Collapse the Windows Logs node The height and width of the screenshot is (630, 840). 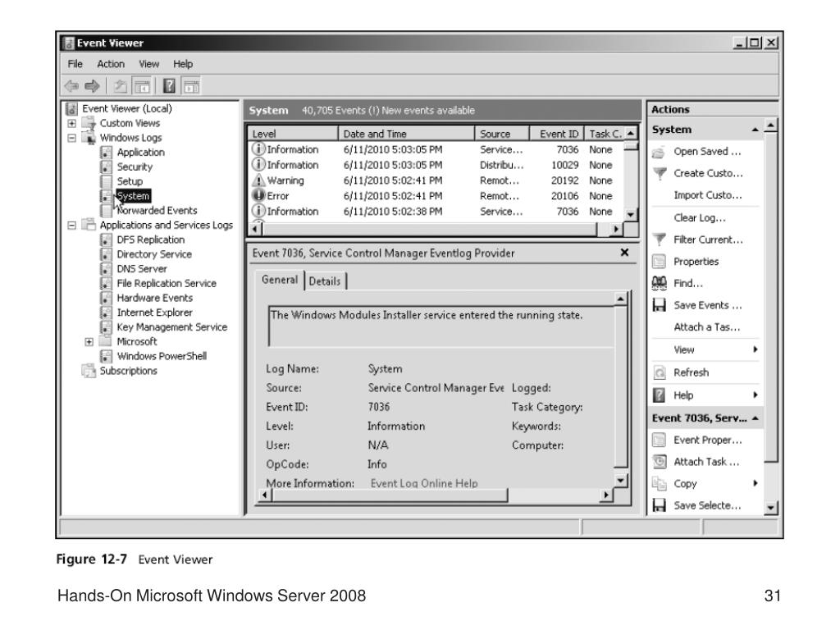coord(72,138)
